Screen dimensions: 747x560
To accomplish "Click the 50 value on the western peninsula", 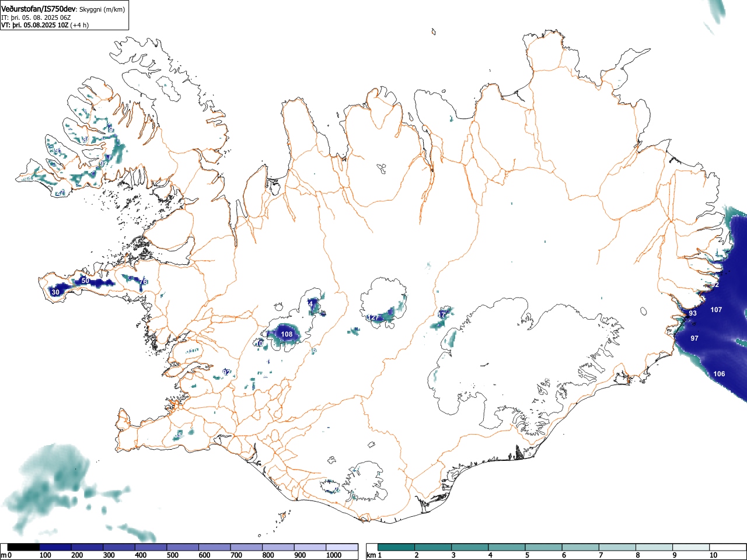I will pos(85,281).
